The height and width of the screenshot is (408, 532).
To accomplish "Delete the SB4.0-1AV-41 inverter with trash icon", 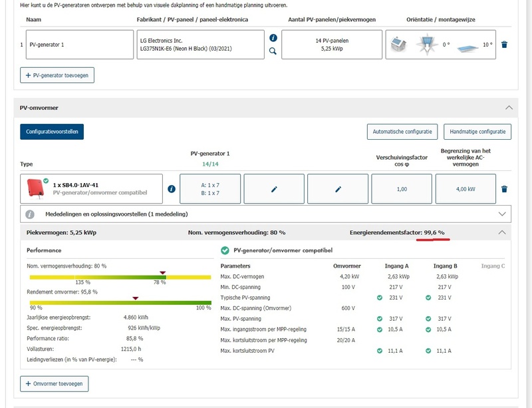I will (x=504, y=189).
